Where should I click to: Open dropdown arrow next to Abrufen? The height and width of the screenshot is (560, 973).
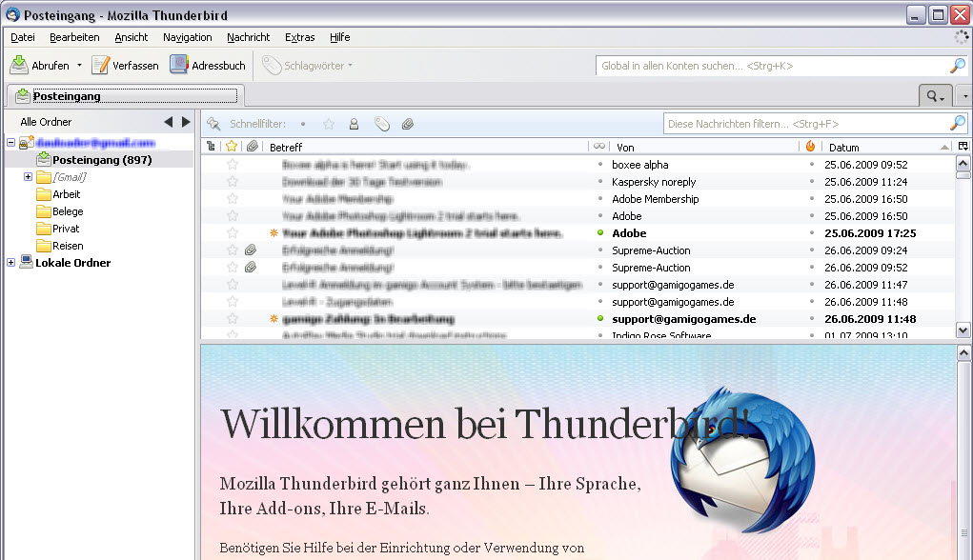(x=79, y=66)
